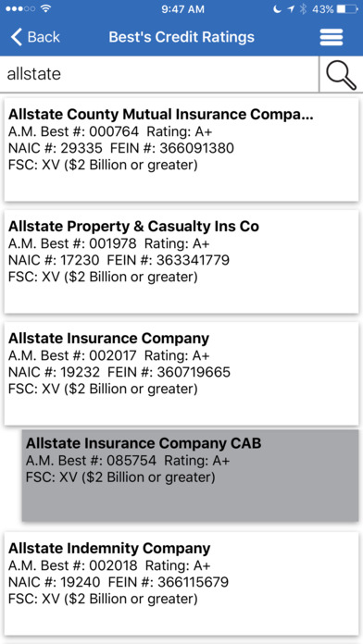The height and width of the screenshot is (644, 363).
Task: Open Allstate Indemnity Company result
Action: [x=181, y=584]
